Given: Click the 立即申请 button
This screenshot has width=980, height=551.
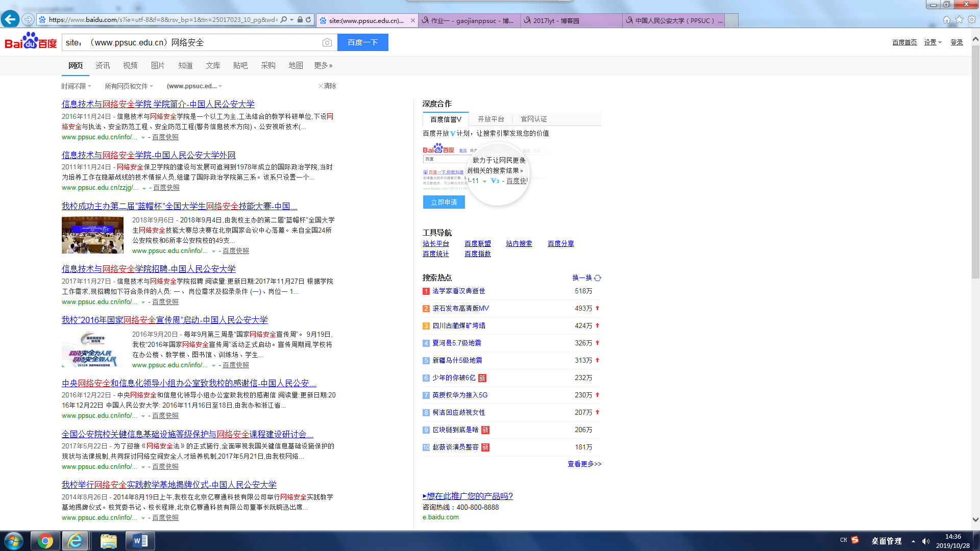Looking at the screenshot, I should 444,202.
